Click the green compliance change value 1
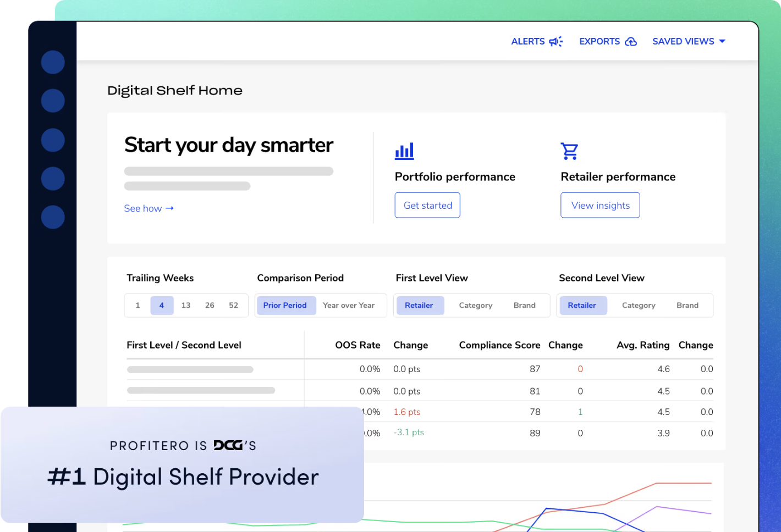 580,412
